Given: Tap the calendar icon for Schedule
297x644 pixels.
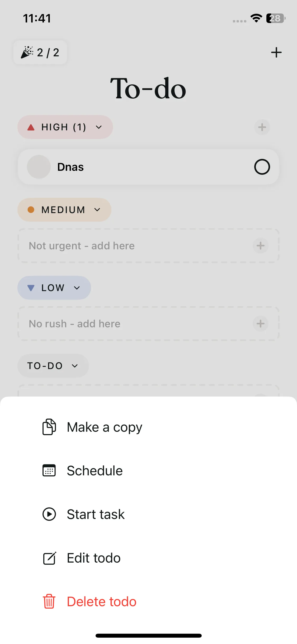Looking at the screenshot, I should tap(49, 471).
